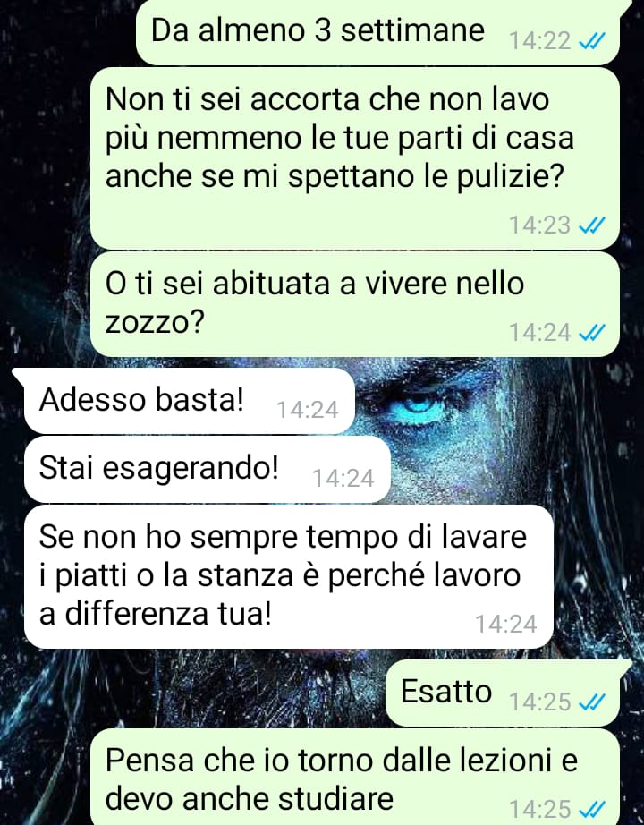Tap blue ticks on 'devo anche studiare' message
Viewport: 644px width, 825px height.
(592, 808)
